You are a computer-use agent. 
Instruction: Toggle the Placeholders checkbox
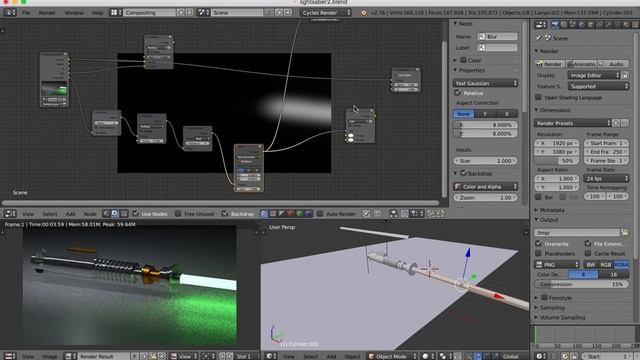(x=538, y=253)
